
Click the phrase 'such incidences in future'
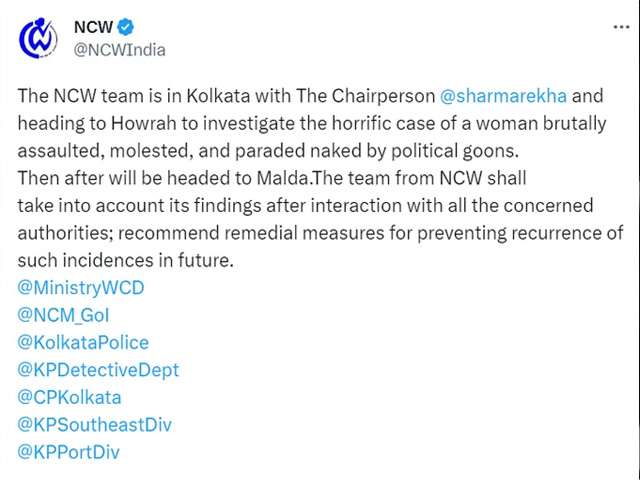tap(124, 260)
